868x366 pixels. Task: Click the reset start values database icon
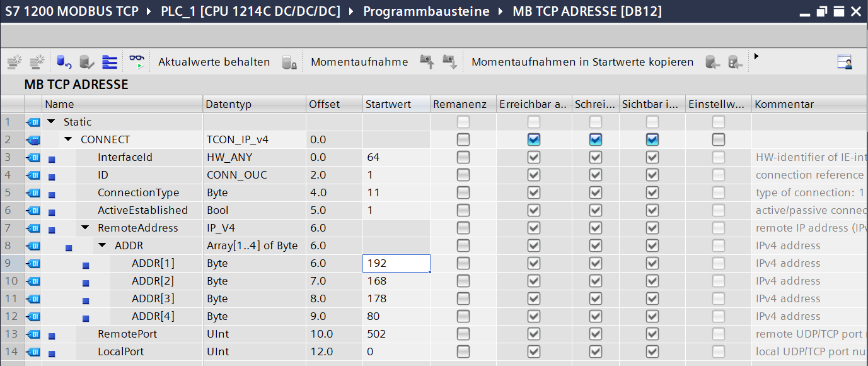point(64,62)
